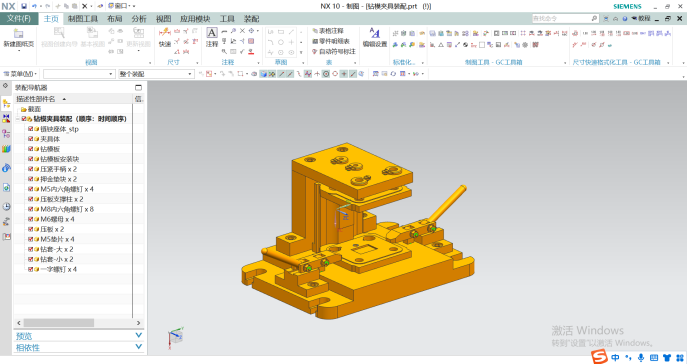
Task: Click the 注释 note tool with letter A
Action: 212,33
